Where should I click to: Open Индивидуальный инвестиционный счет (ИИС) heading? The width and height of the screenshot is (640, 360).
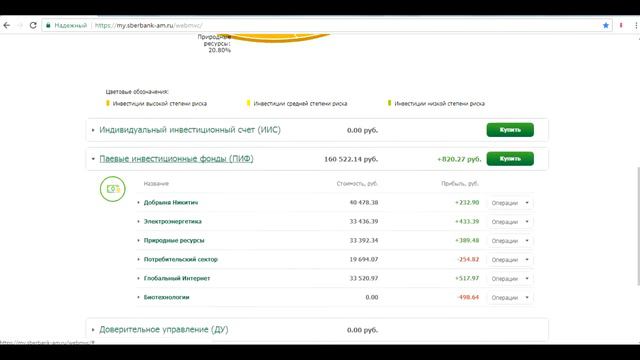[x=190, y=130]
